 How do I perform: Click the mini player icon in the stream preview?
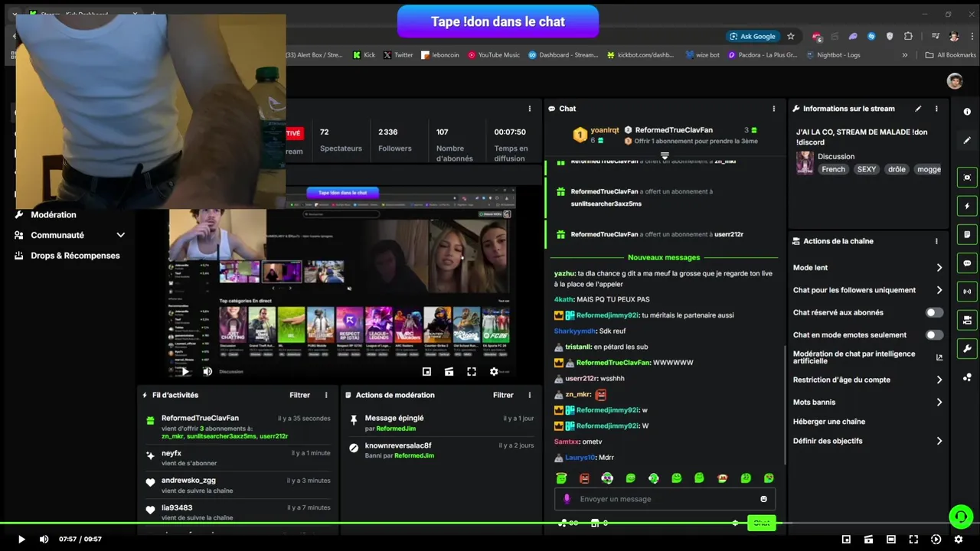pos(426,372)
